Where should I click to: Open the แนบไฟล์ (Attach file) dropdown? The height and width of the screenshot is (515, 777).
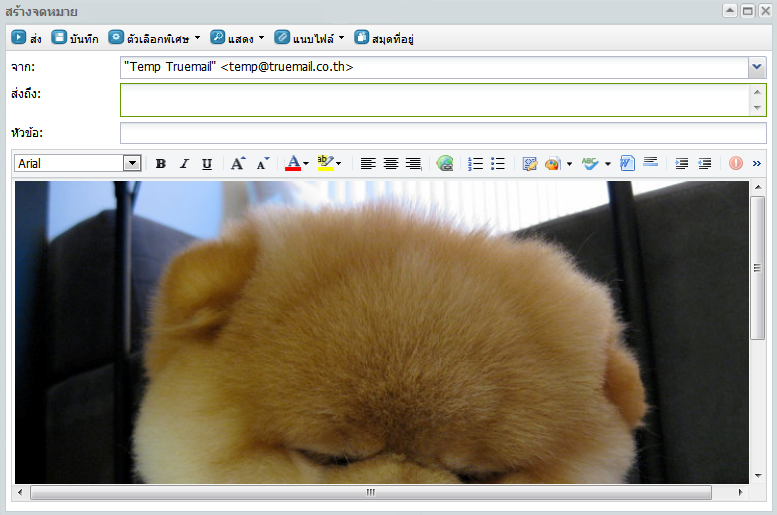309,38
